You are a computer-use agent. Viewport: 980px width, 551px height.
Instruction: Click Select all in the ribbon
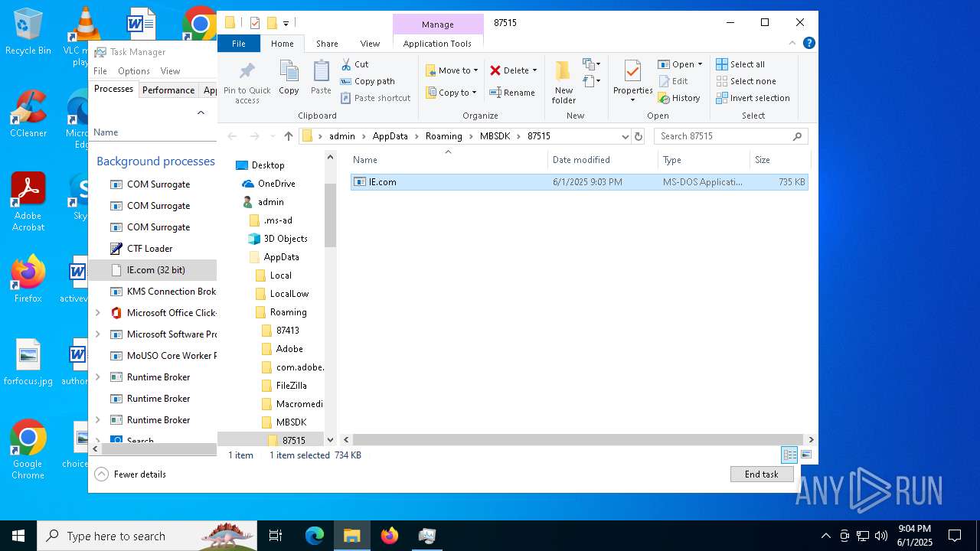(x=740, y=64)
